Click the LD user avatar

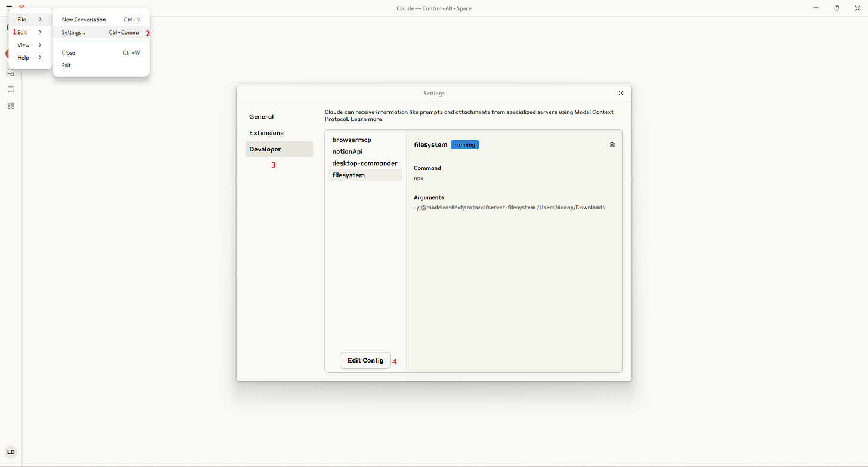[11, 452]
